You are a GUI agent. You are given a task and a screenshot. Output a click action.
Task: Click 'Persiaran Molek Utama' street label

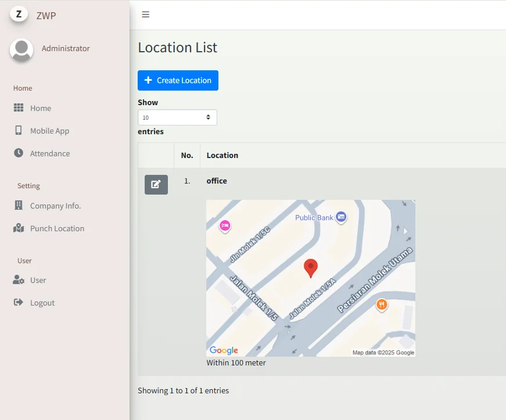click(x=375, y=280)
